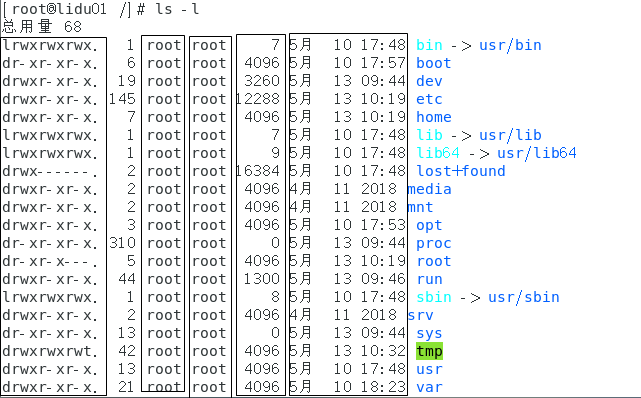
Task: Select the link count '145' for etc
Action: pyautogui.click(x=122, y=99)
